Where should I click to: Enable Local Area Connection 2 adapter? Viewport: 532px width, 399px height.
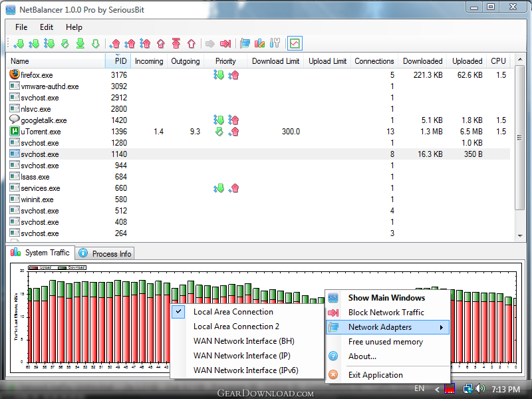[x=247, y=327]
